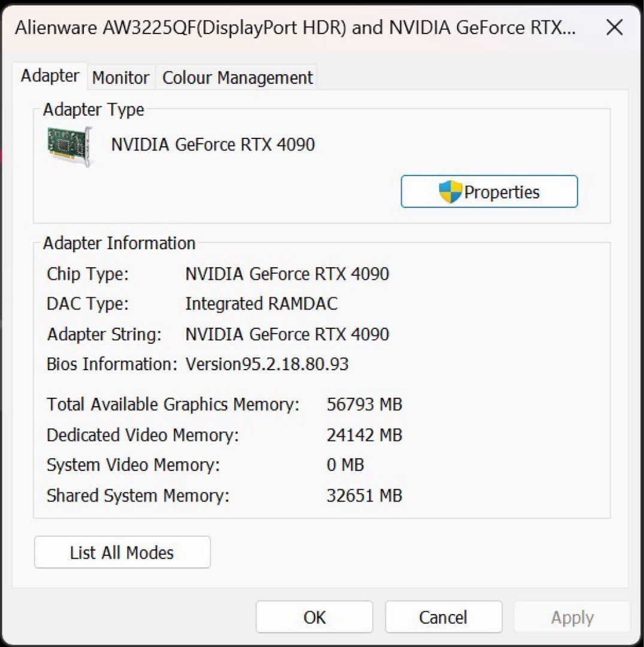This screenshot has width=644, height=647.
Task: Open the Colour Management tab
Action: coord(237,77)
